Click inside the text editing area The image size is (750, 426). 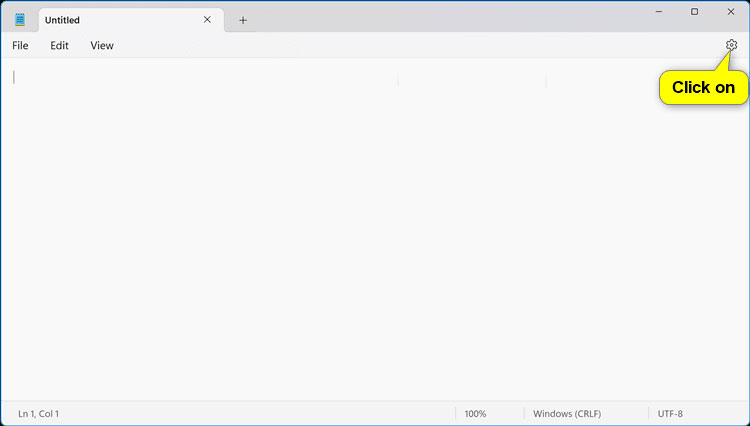point(375,229)
